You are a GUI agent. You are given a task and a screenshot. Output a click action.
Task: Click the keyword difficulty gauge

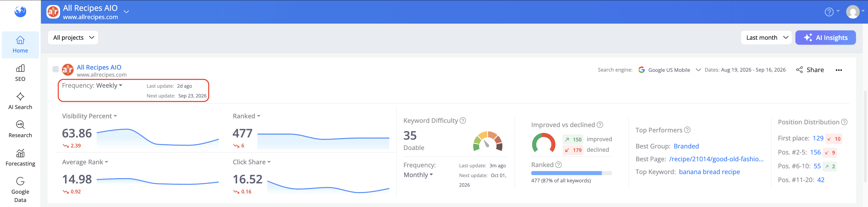[487, 141]
